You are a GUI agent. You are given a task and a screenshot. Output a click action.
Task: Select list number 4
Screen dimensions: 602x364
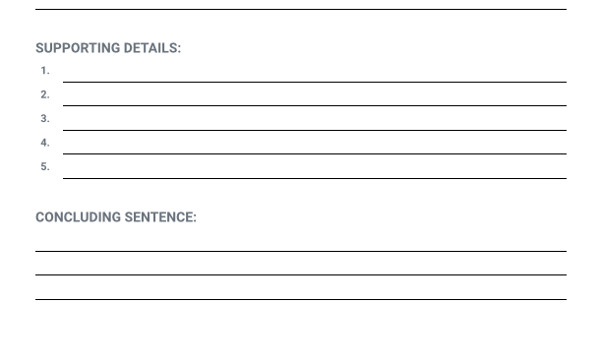click(45, 143)
